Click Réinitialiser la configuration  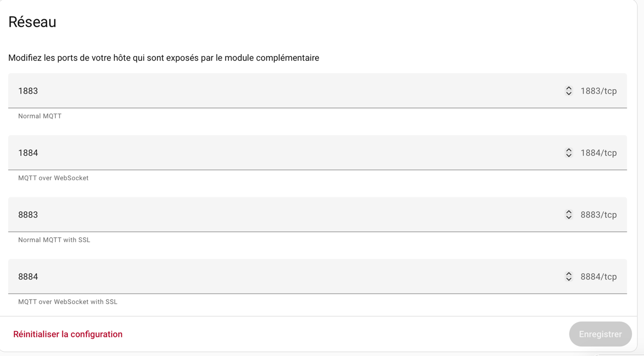pyautogui.click(x=68, y=334)
